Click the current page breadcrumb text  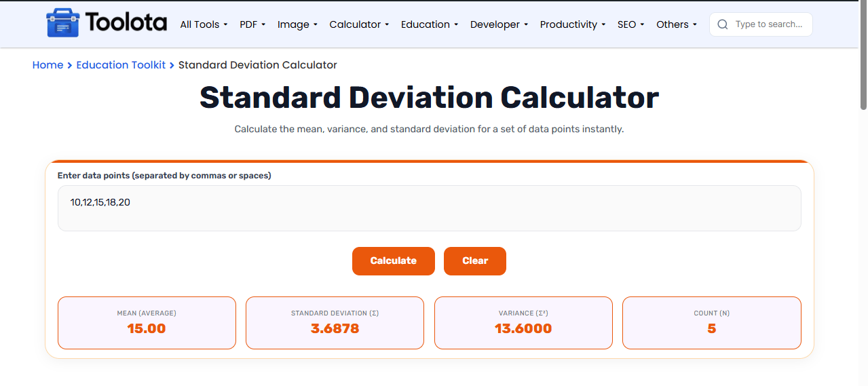(258, 65)
